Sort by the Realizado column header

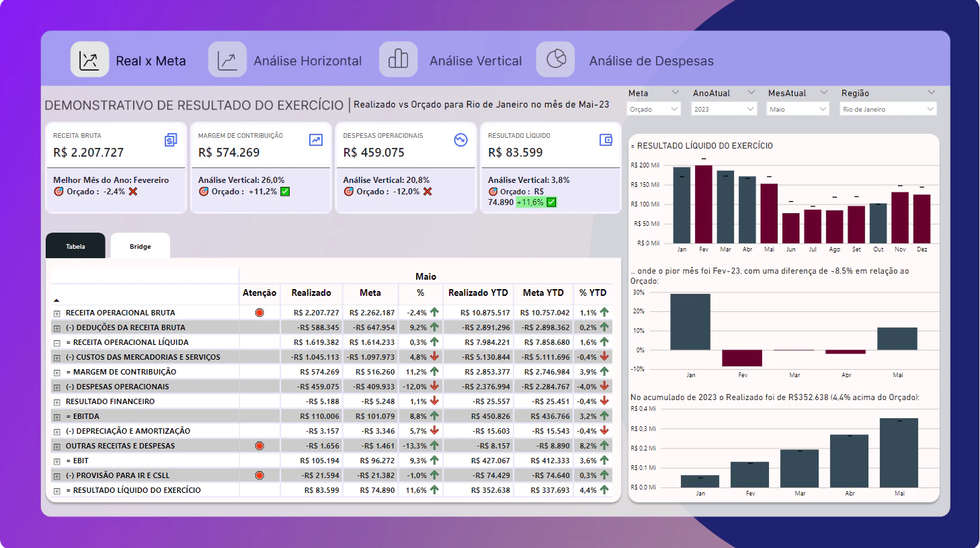coord(311,292)
